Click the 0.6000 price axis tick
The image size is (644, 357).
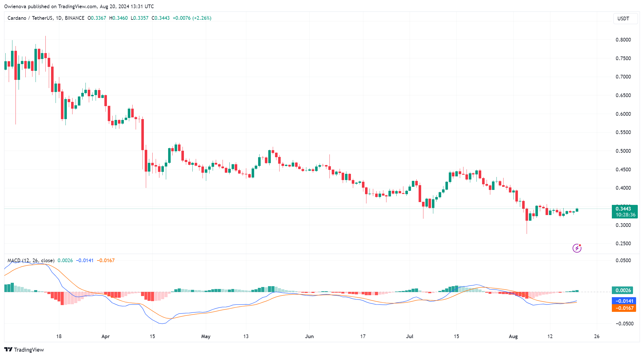[623, 114]
